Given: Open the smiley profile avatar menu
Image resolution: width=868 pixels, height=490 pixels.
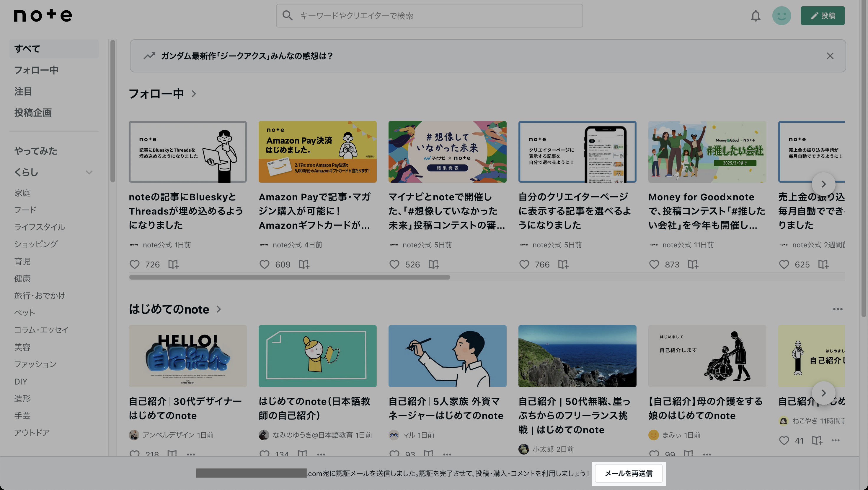Looking at the screenshot, I should pos(781,16).
